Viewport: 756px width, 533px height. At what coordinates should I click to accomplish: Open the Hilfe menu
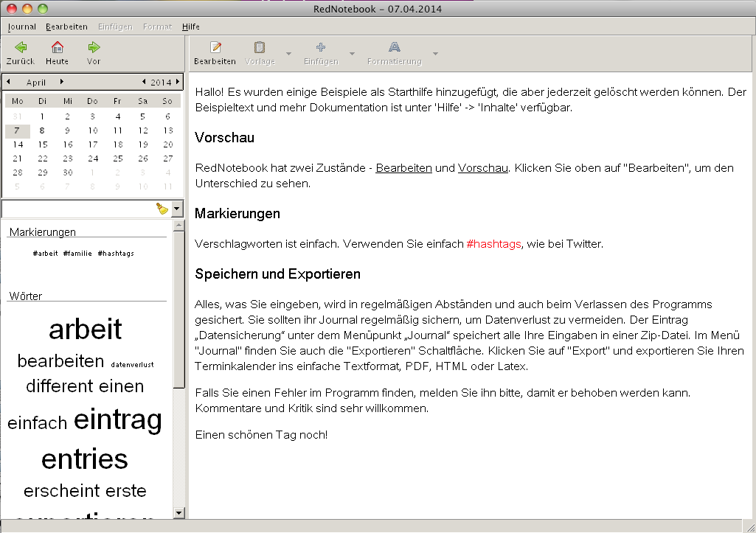pyautogui.click(x=191, y=27)
